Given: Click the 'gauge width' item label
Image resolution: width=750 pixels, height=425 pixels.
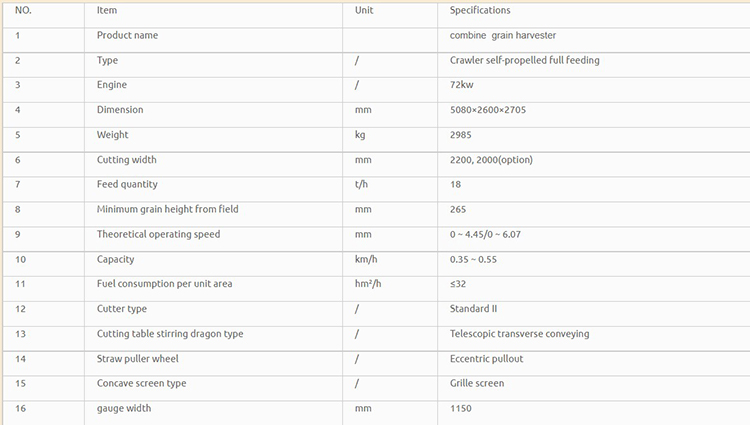Looking at the screenshot, I should click(x=123, y=408).
